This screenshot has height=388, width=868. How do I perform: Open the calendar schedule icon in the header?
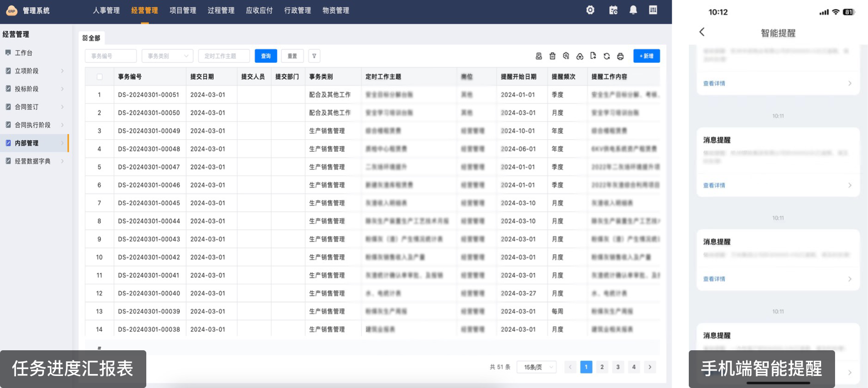613,10
